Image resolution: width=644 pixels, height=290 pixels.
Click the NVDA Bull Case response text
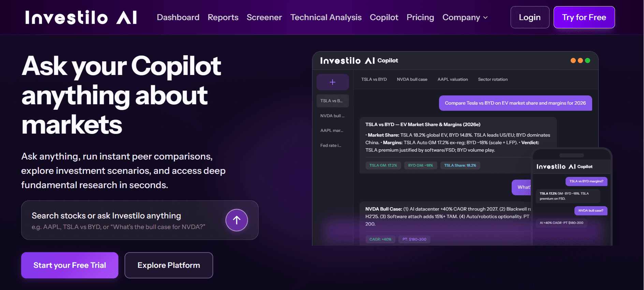tap(448, 216)
